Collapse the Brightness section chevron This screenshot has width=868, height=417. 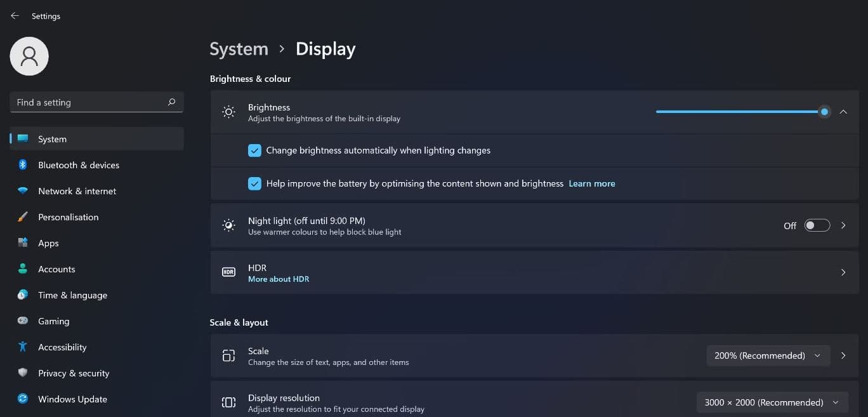coord(843,112)
